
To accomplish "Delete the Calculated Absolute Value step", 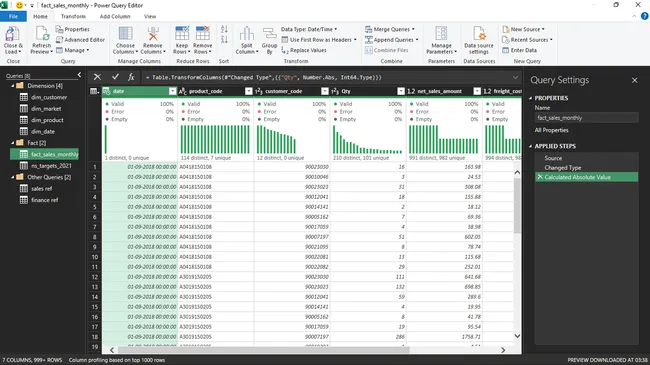I will coord(540,177).
